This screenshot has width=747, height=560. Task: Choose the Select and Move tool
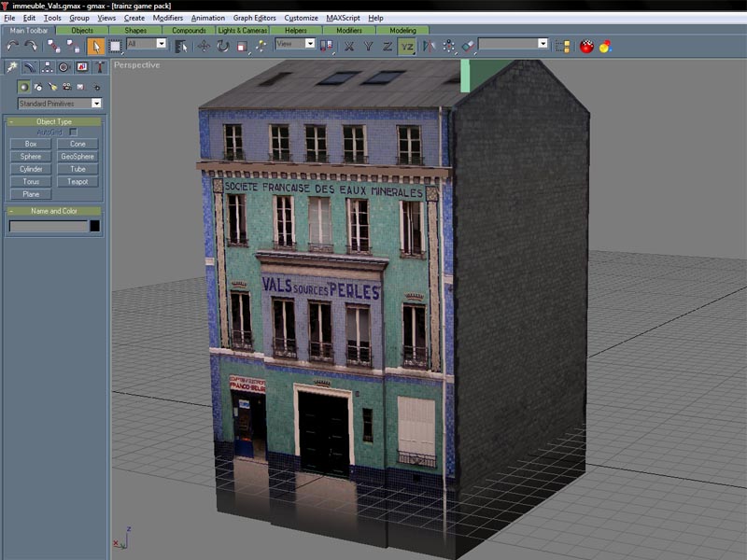tap(204, 45)
